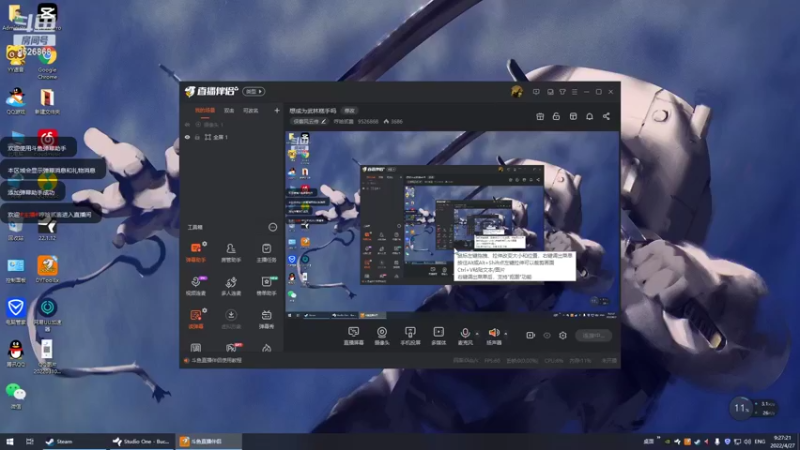The height and width of the screenshot is (450, 800).
Task: Toggle visibility of the 摄像头 1 source
Action: tap(187, 124)
